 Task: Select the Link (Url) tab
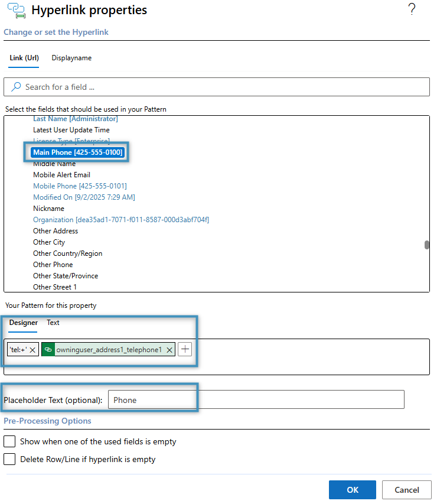[x=24, y=58]
